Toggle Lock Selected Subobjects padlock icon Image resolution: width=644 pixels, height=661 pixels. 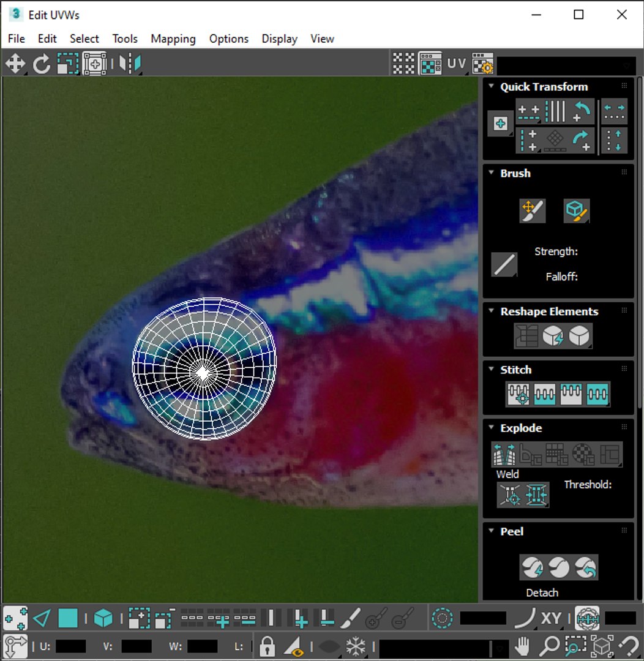pos(267,646)
